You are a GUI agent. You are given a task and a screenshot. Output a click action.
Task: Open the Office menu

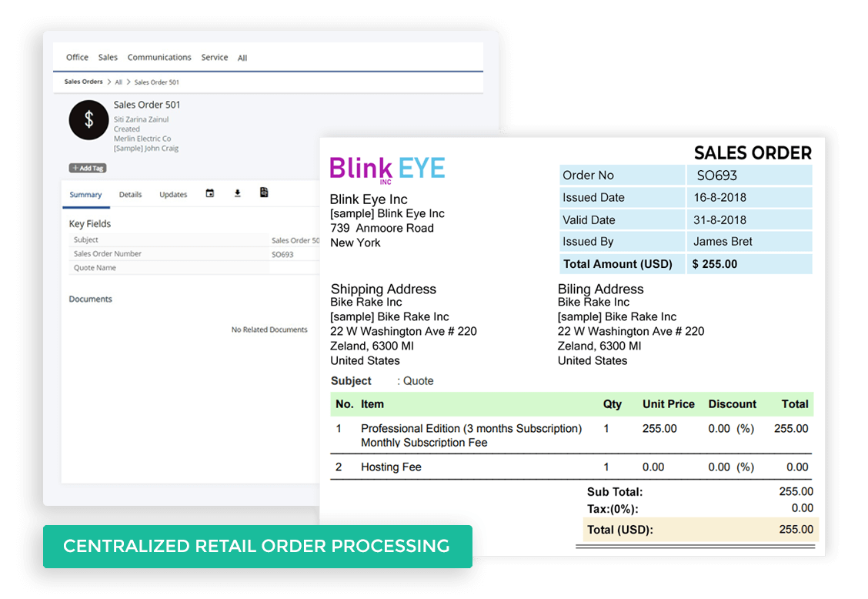tap(77, 57)
